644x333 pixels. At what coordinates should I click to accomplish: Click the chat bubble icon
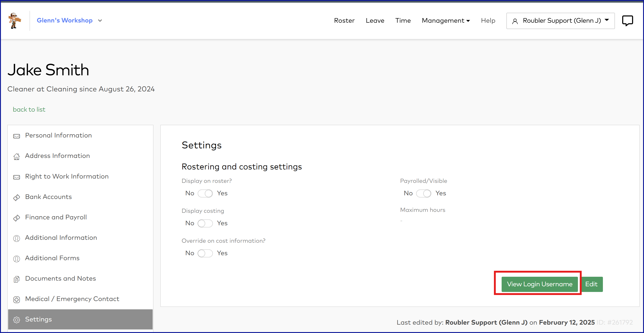(627, 20)
